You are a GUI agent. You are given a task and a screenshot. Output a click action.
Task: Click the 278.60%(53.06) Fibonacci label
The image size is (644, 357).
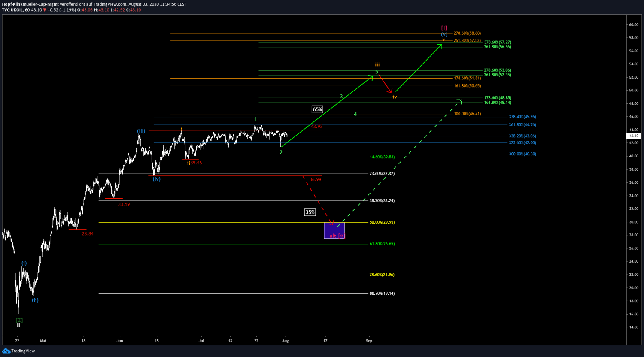click(x=498, y=70)
